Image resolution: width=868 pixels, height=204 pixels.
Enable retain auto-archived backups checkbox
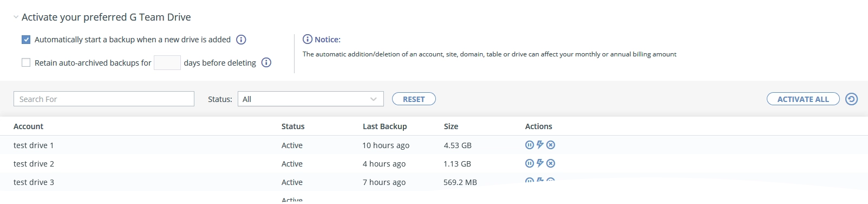(26, 62)
